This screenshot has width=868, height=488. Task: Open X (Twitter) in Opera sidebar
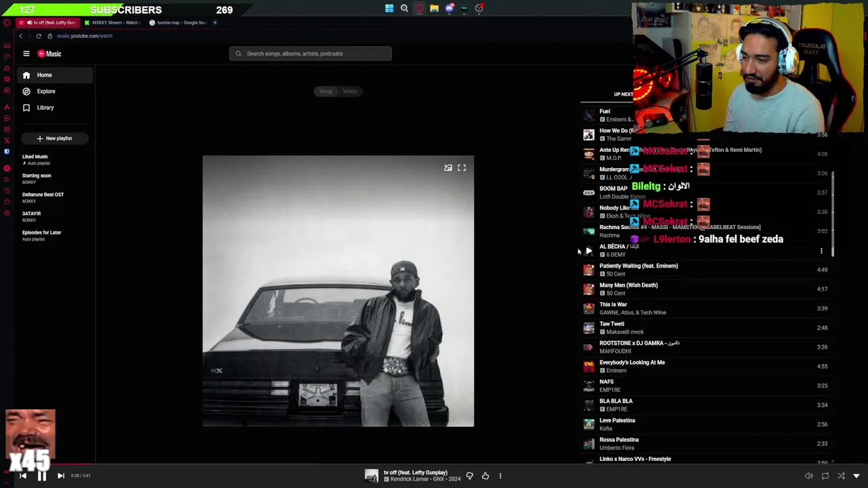(x=7, y=140)
